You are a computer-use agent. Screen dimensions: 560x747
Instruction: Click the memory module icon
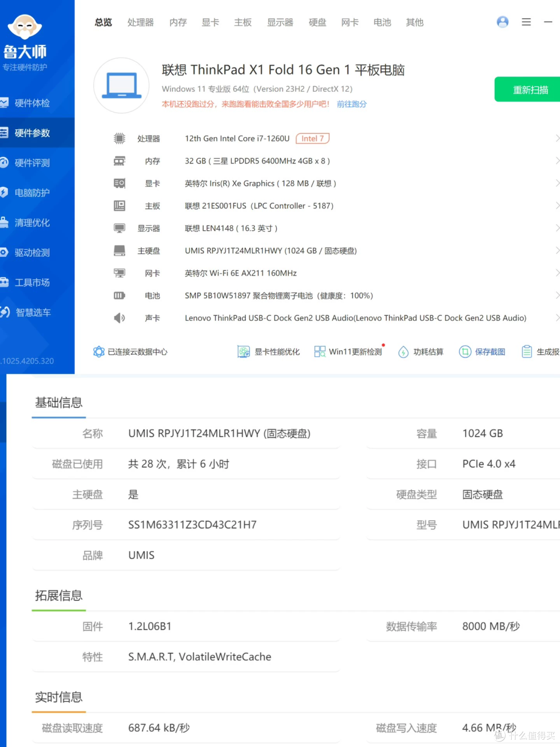click(x=120, y=161)
